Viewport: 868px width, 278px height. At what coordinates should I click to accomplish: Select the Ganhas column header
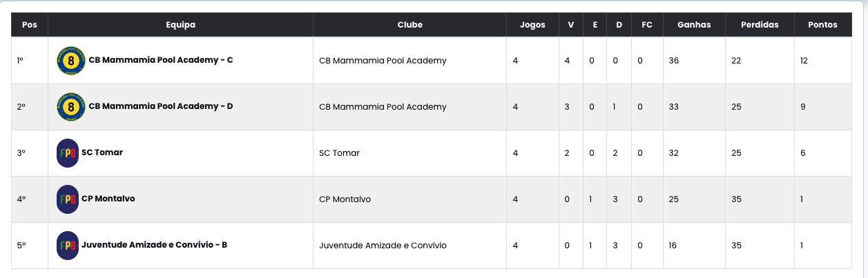coord(694,25)
